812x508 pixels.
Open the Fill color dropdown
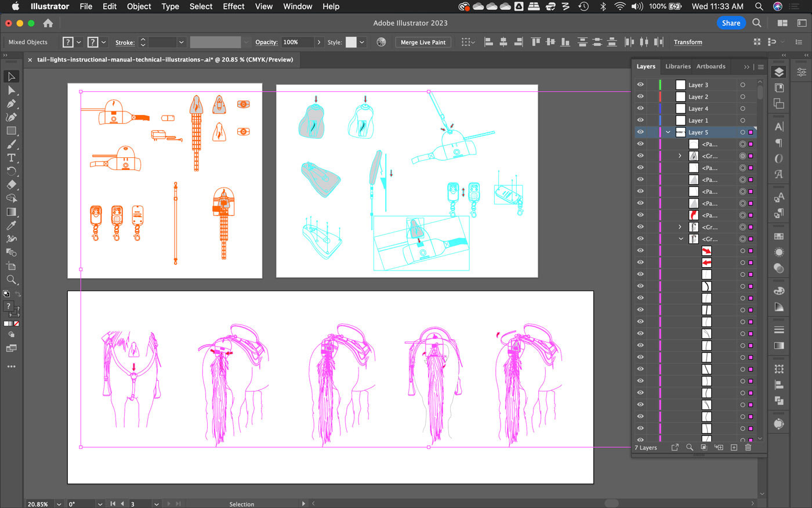tap(79, 42)
